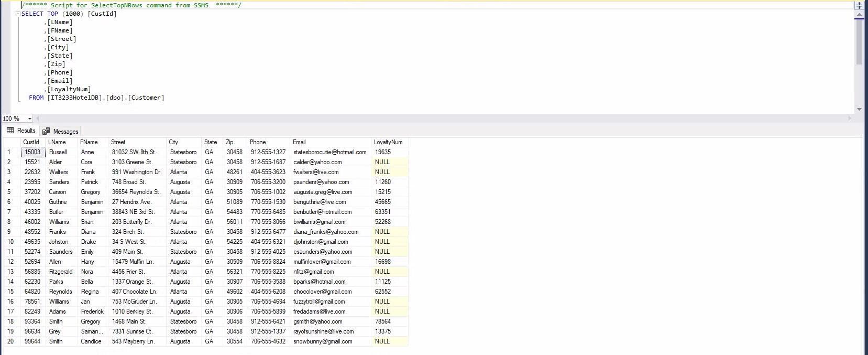This screenshot has width=868, height=355.
Task: Click the CustId cell 15003
Action: pyautogui.click(x=33, y=152)
